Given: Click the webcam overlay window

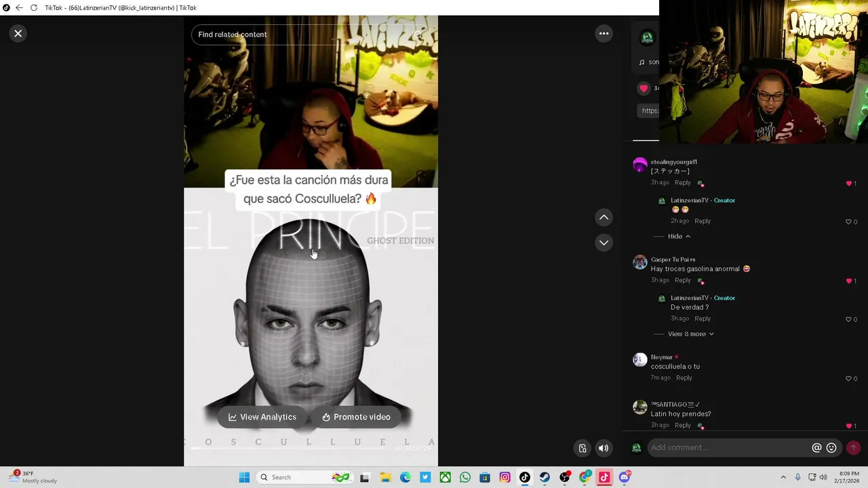Looking at the screenshot, I should coord(764,72).
